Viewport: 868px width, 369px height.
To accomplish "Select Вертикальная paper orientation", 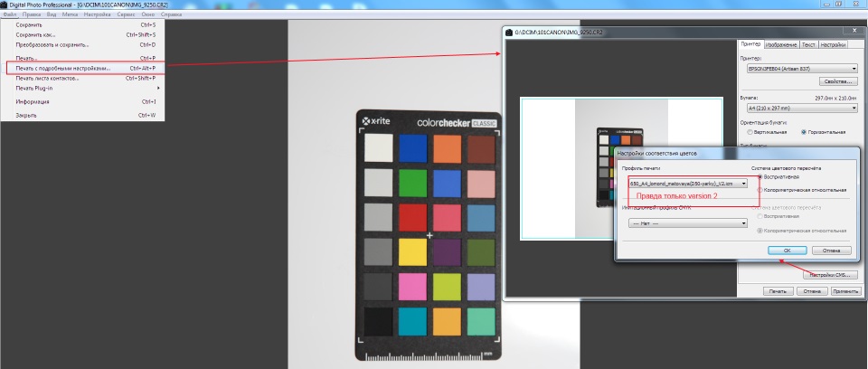I will click(x=767, y=132).
